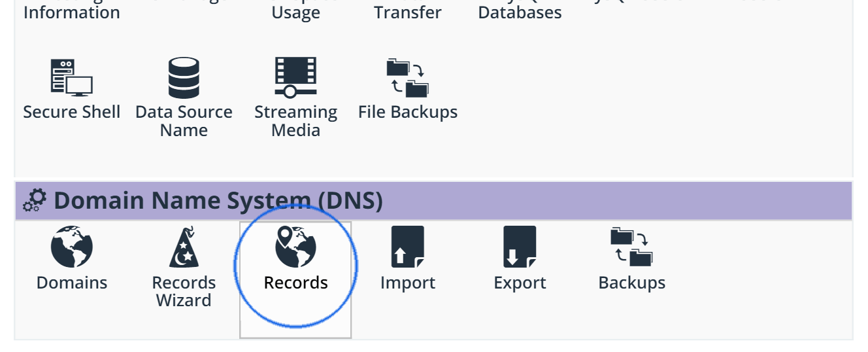
Task: Open the Records globe pin icon
Action: point(295,247)
